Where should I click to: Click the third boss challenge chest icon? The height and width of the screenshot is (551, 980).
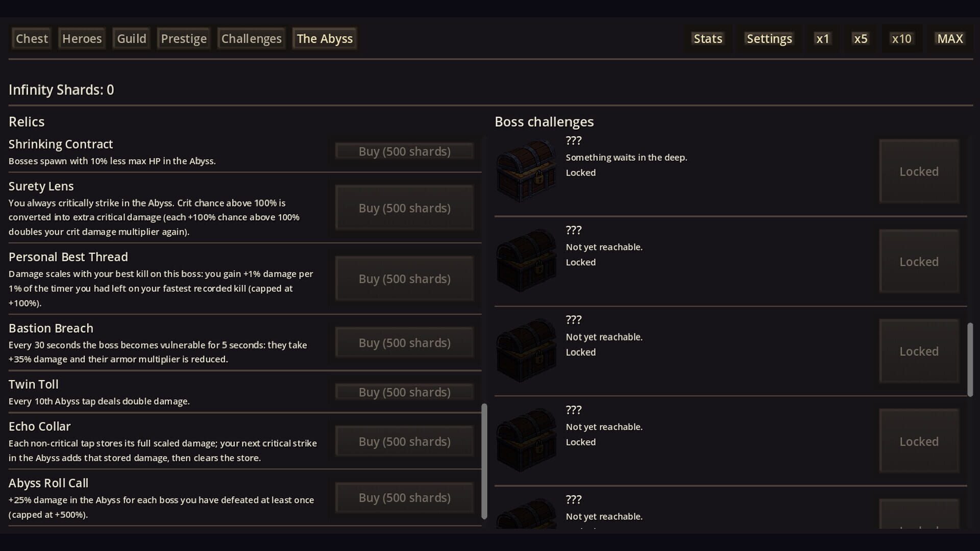pyautogui.click(x=526, y=350)
